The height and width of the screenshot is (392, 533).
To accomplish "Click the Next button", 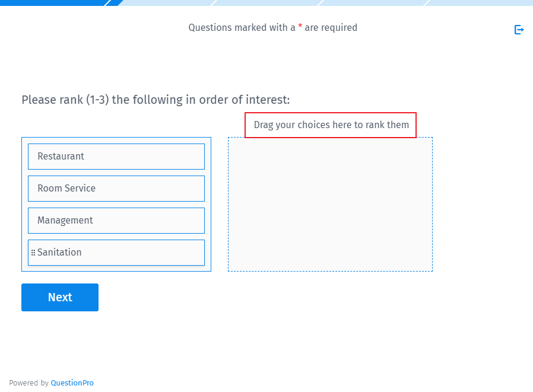I will pyautogui.click(x=59, y=297).
